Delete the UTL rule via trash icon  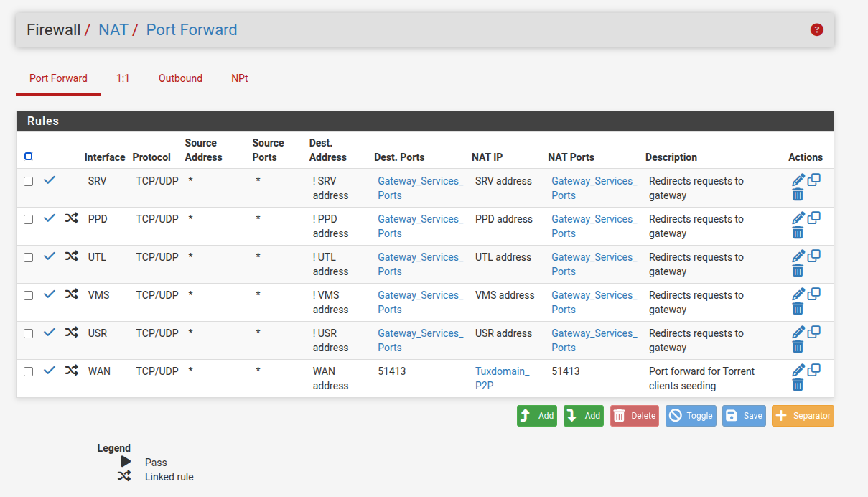tap(798, 271)
